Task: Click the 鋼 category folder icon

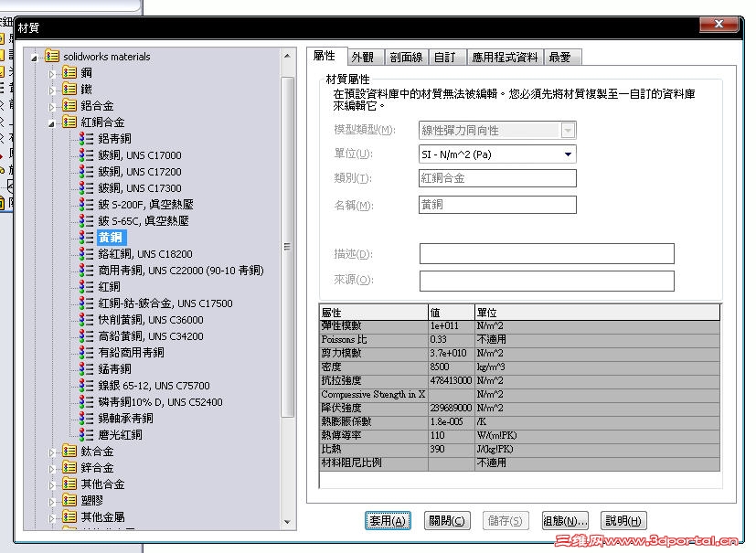Action: (x=69, y=72)
